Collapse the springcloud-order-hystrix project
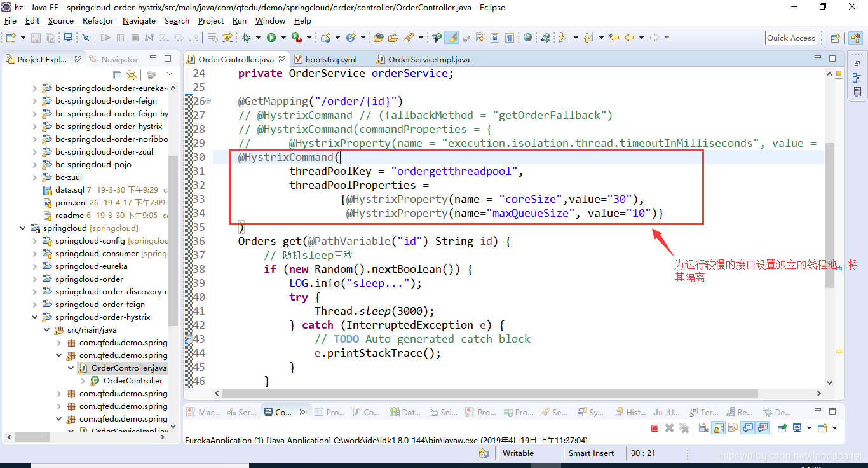This screenshot has width=868, height=468. click(35, 317)
